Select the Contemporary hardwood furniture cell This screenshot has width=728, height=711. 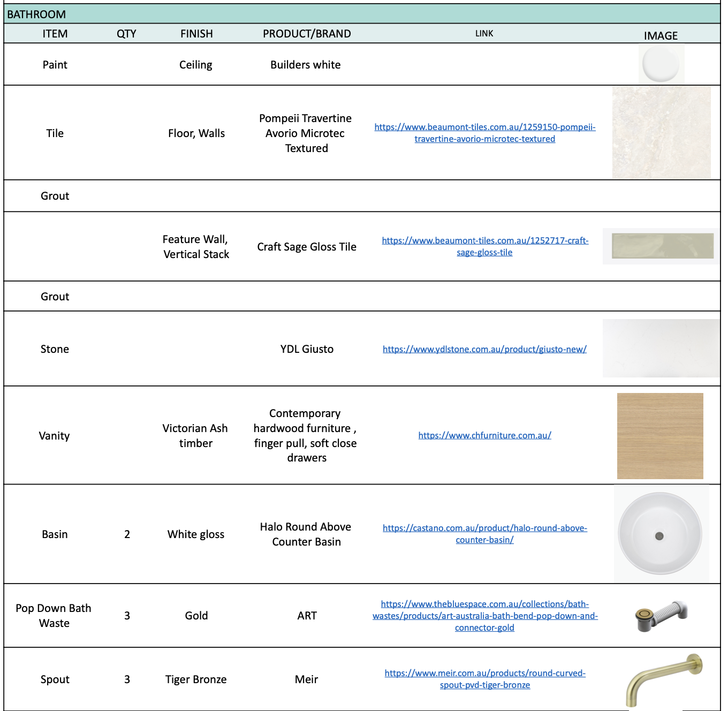pyautogui.click(x=305, y=435)
